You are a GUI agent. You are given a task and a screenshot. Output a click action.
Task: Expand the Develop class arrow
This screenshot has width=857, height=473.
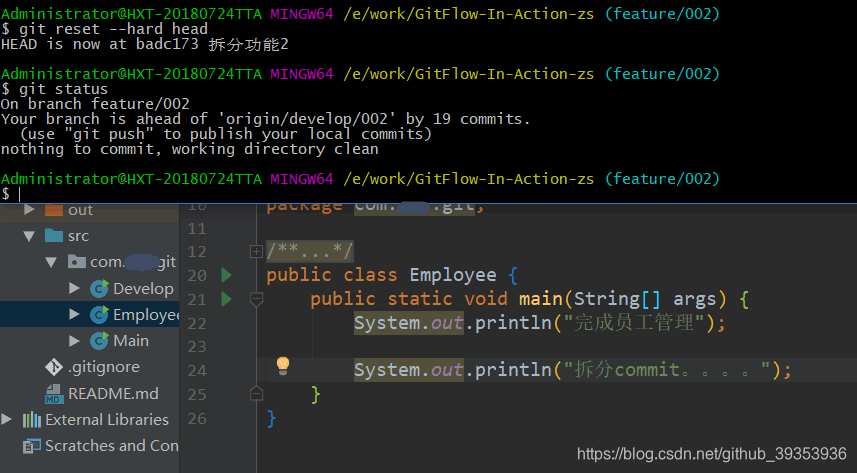74,288
